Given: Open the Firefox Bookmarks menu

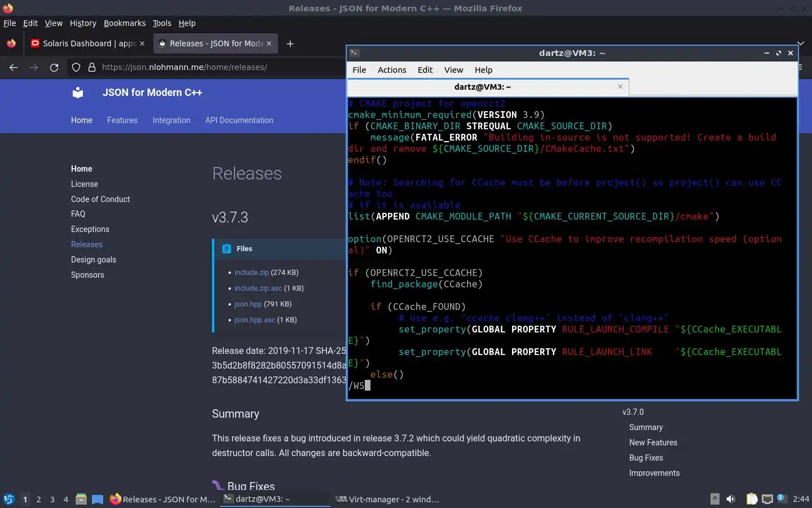Looking at the screenshot, I should 125,23.
